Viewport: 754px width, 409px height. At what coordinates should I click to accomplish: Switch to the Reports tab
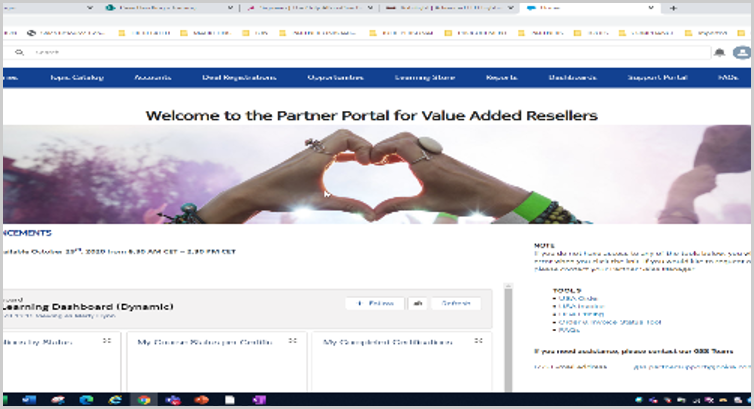(x=501, y=78)
